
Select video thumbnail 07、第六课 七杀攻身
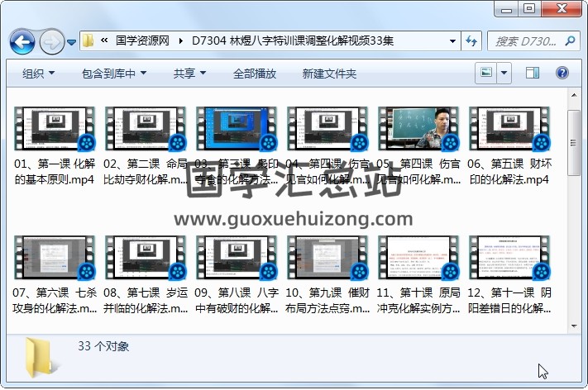[x=55, y=257]
